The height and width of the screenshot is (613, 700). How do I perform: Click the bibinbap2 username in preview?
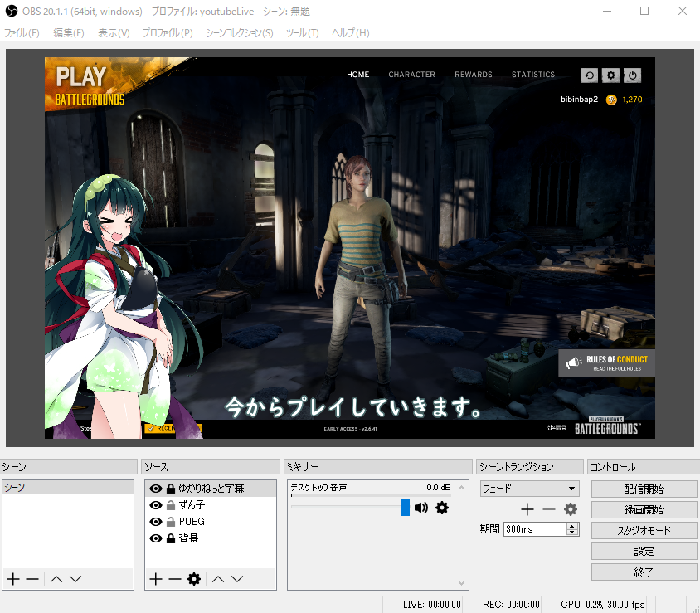[x=579, y=99]
